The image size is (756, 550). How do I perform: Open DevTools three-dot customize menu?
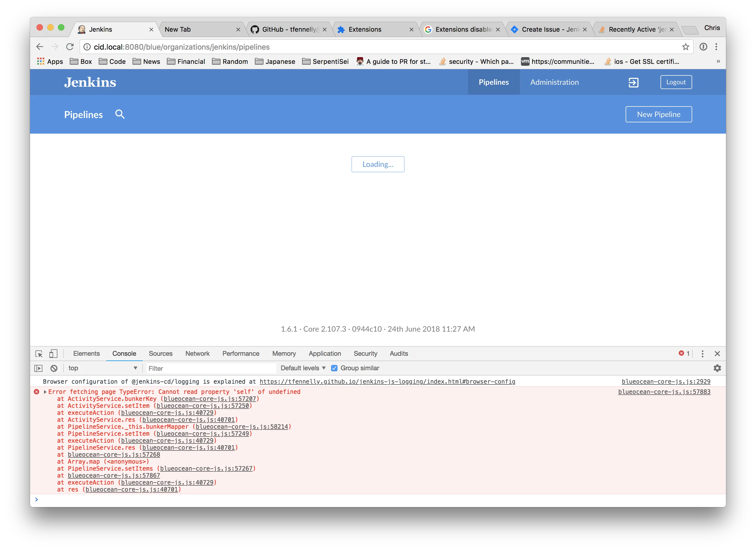point(702,354)
